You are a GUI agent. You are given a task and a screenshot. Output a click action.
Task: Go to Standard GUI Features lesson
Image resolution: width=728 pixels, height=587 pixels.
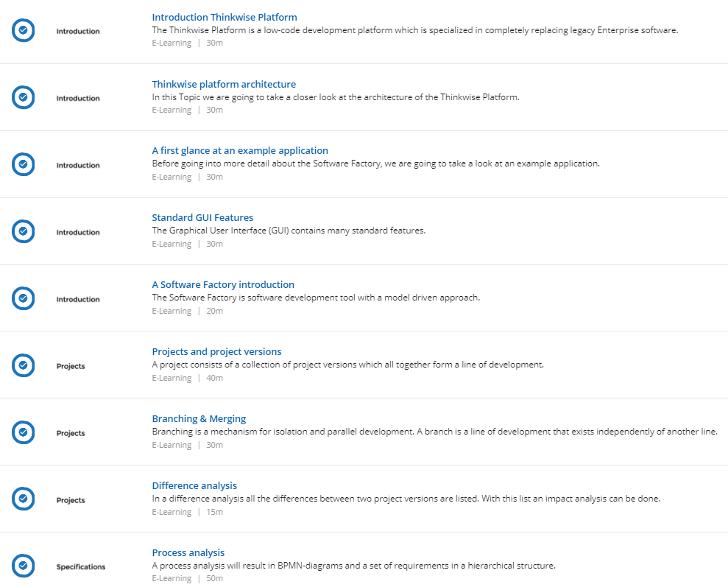coord(202,217)
